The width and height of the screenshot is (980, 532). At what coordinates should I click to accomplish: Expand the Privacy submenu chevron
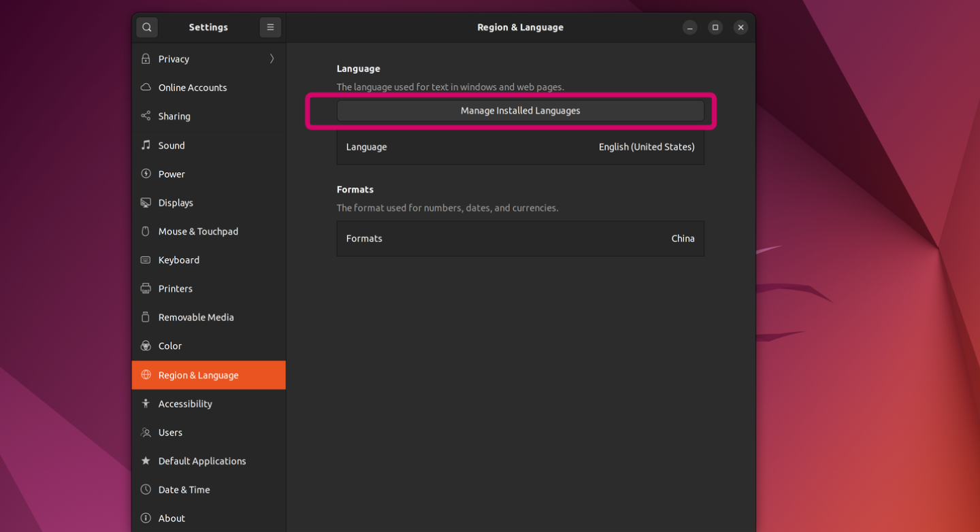coord(272,59)
